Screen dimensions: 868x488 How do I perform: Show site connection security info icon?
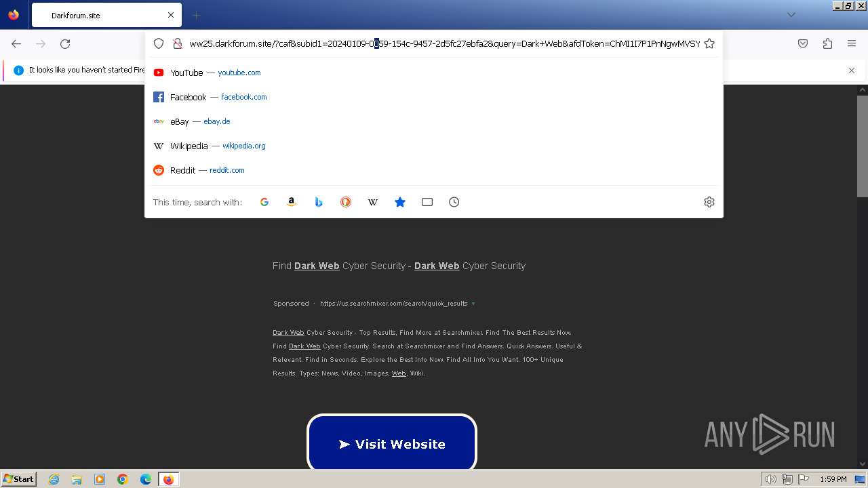tap(178, 43)
